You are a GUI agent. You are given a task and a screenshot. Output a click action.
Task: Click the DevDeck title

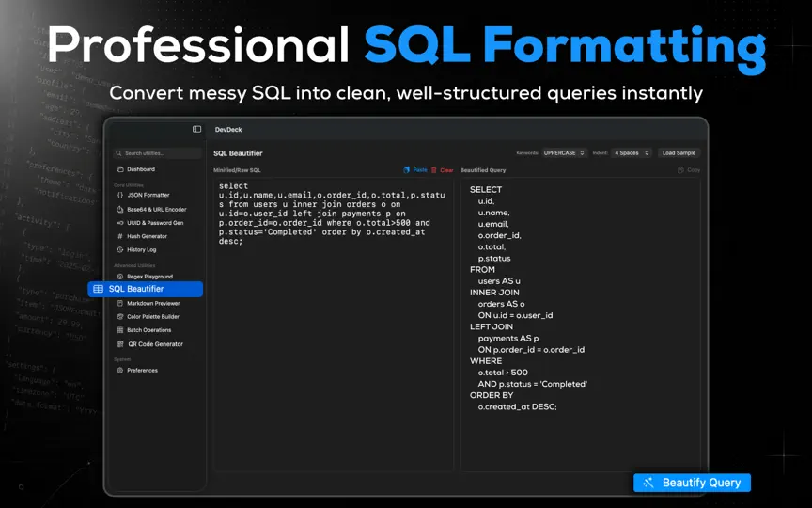pos(228,130)
